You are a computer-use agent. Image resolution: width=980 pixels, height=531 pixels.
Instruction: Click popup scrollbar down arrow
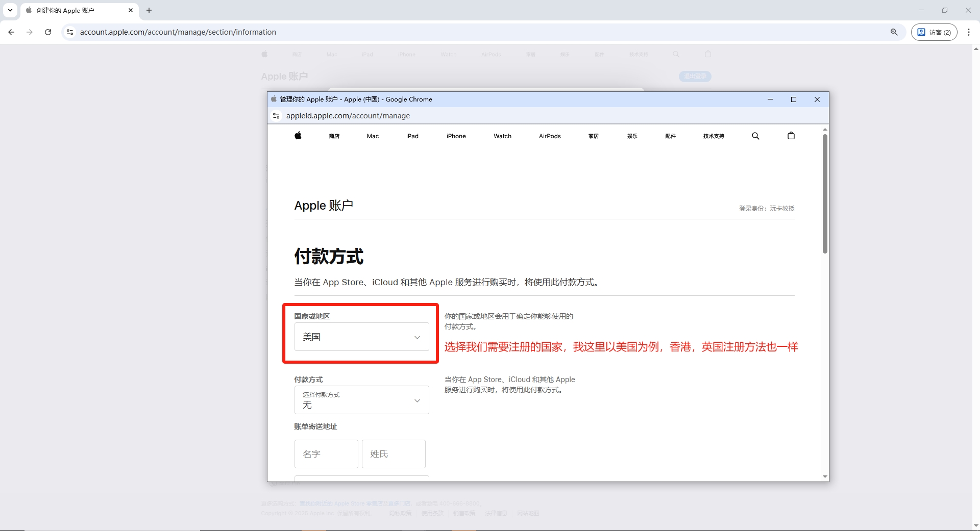825,477
